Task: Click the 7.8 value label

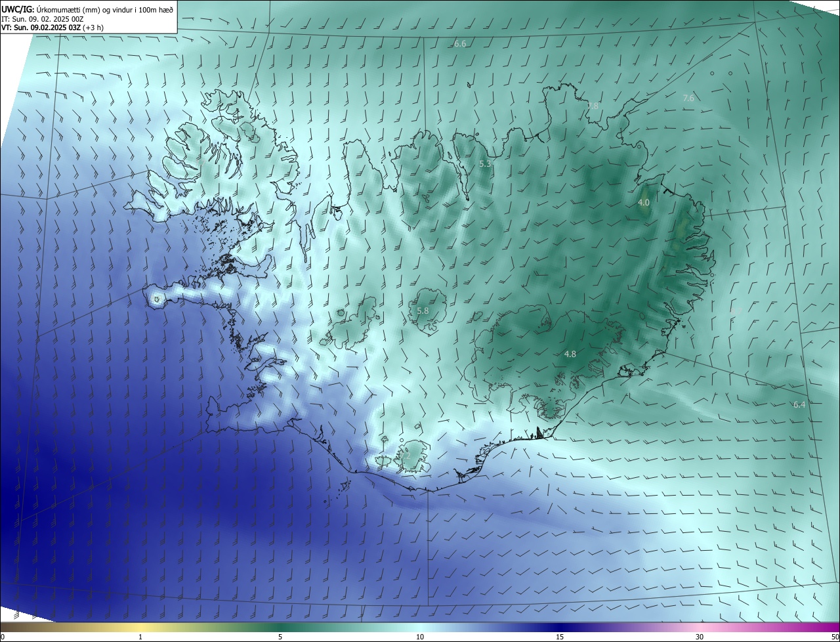Action: [593, 106]
